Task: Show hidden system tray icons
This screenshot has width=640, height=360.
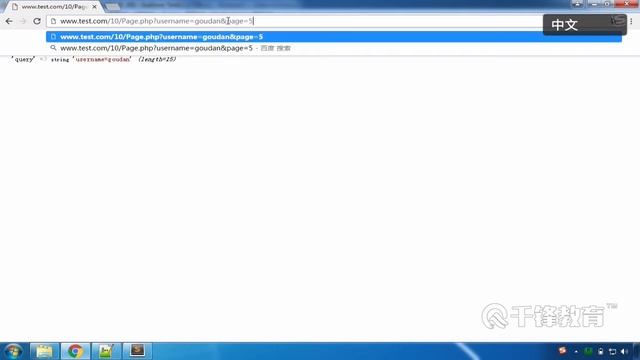Action: coord(576,351)
